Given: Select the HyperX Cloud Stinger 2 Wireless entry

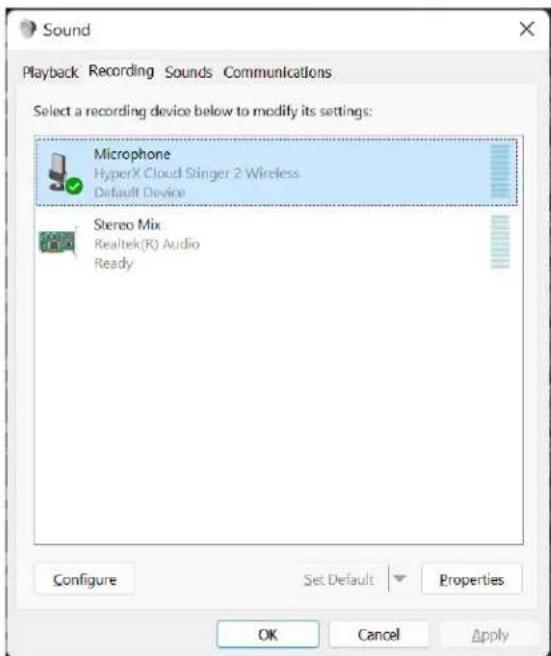Looking at the screenshot, I should (277, 172).
